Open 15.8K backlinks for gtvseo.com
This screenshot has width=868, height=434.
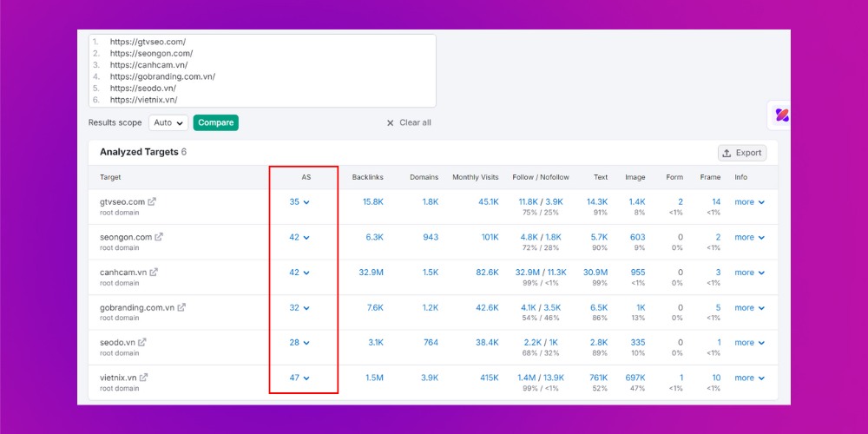[373, 202]
